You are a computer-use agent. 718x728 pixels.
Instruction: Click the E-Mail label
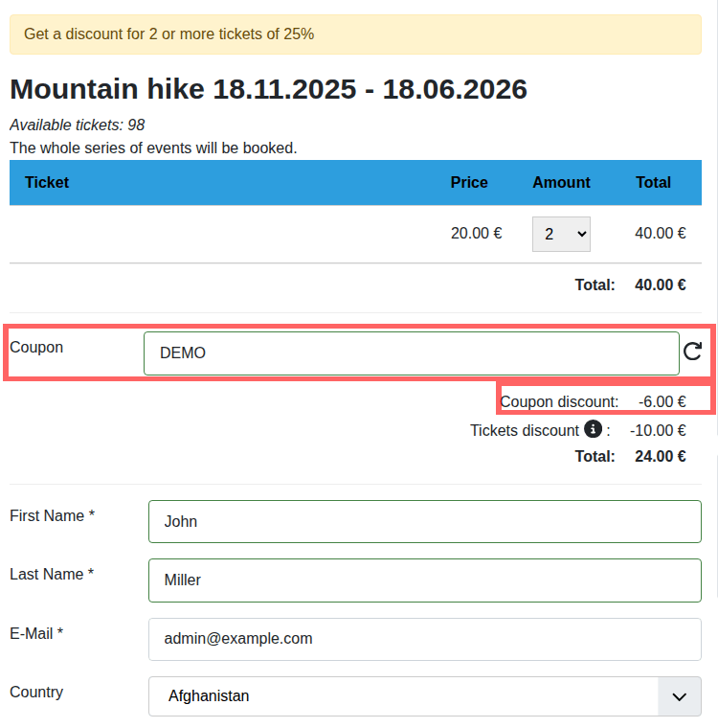coord(35,633)
